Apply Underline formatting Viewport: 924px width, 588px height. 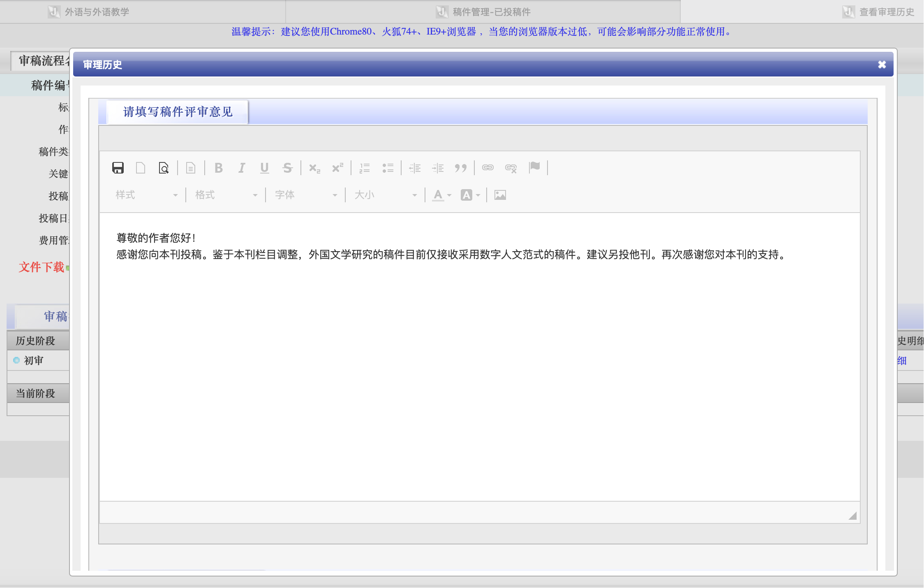[x=264, y=168]
